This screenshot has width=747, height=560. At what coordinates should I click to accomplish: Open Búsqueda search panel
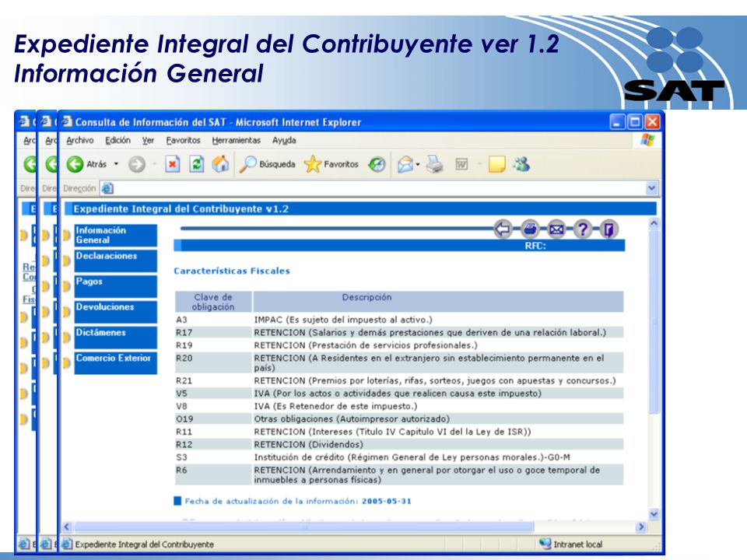click(x=267, y=164)
